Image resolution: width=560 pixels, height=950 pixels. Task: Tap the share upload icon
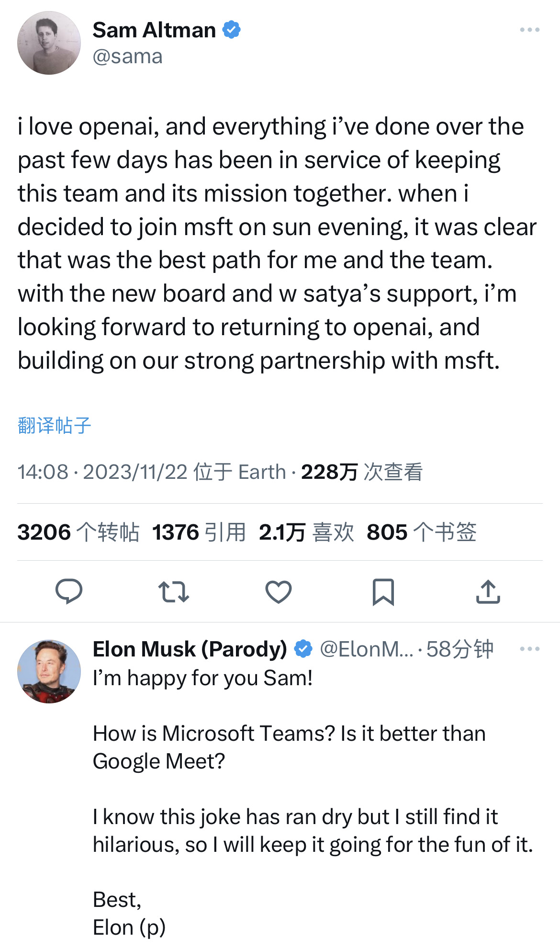pos(488,591)
